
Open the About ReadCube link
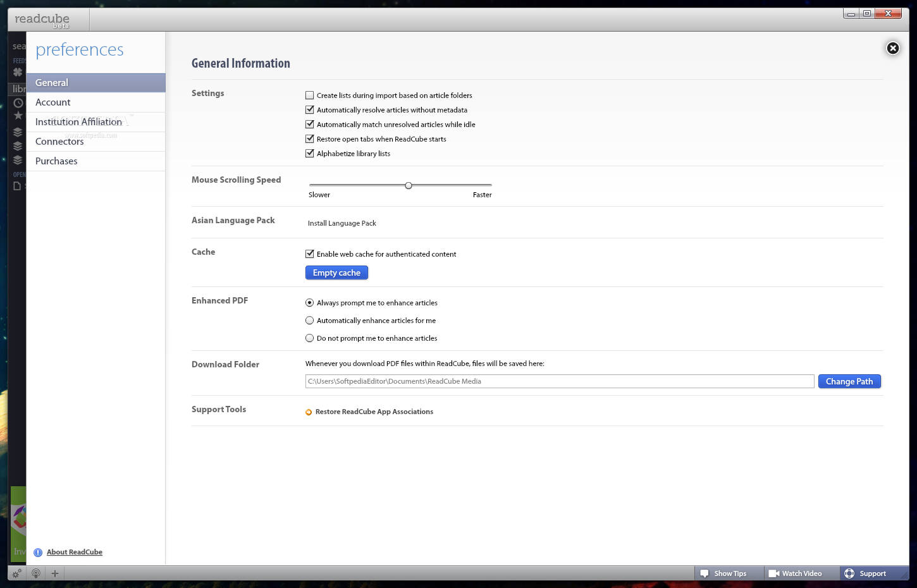(75, 552)
